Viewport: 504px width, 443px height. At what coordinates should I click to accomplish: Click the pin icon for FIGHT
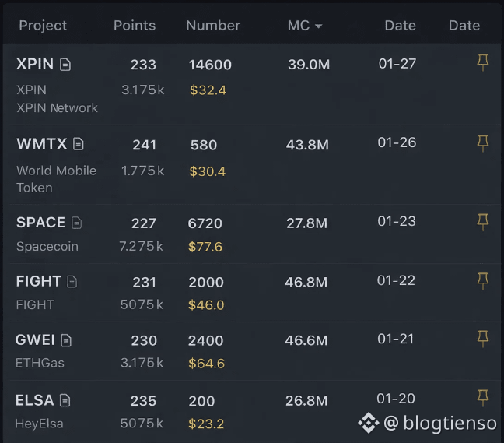tap(482, 280)
